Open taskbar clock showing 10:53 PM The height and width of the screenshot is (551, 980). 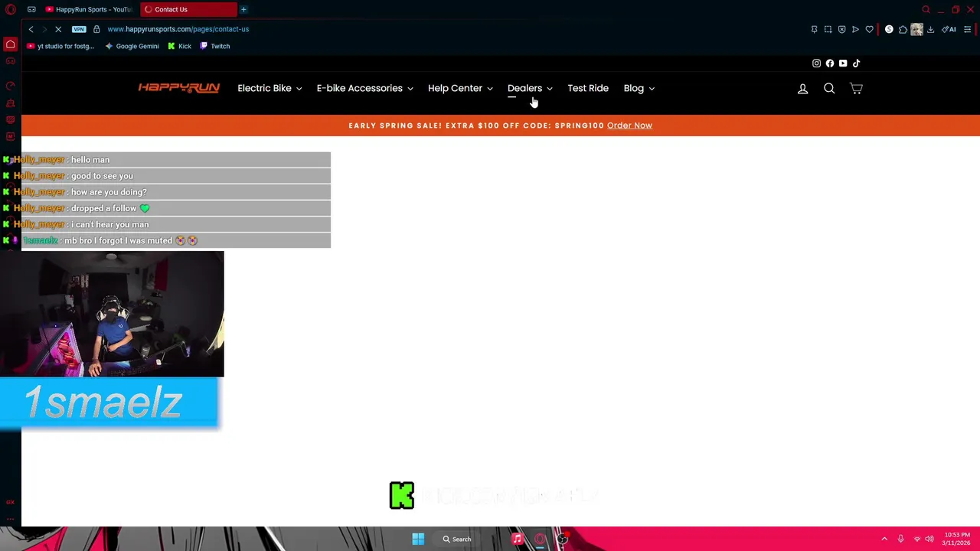coord(957,539)
